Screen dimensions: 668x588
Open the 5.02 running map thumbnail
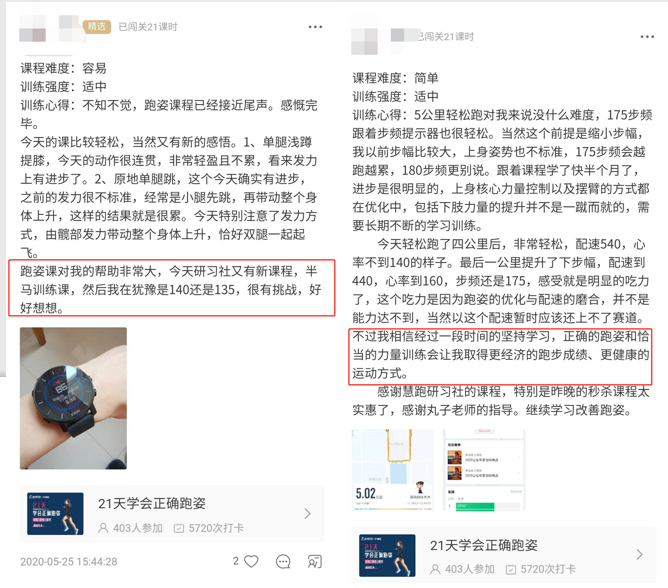[x=392, y=470]
